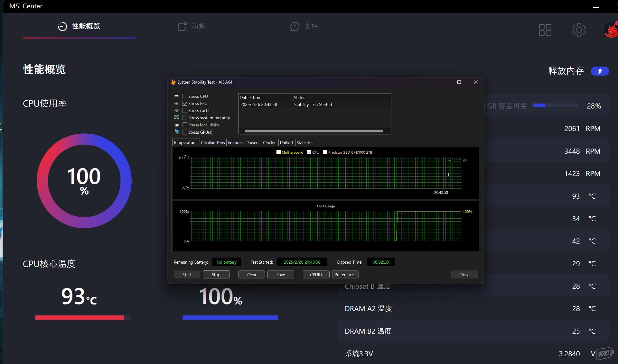The image size is (618, 364).
Task: Open the Statistics tab
Action: [x=304, y=143]
